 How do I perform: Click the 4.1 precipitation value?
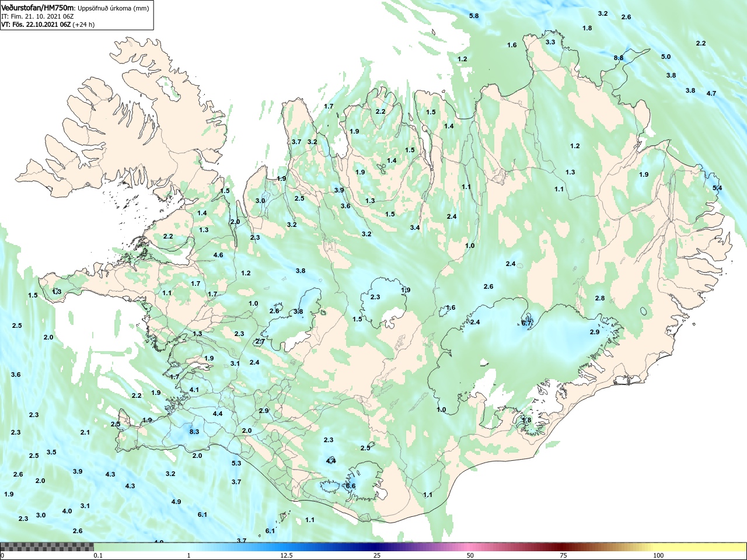pos(194,390)
